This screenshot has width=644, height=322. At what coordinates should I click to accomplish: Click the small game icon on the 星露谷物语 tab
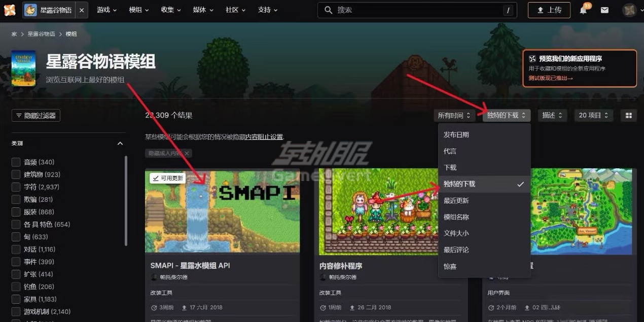tap(31, 9)
